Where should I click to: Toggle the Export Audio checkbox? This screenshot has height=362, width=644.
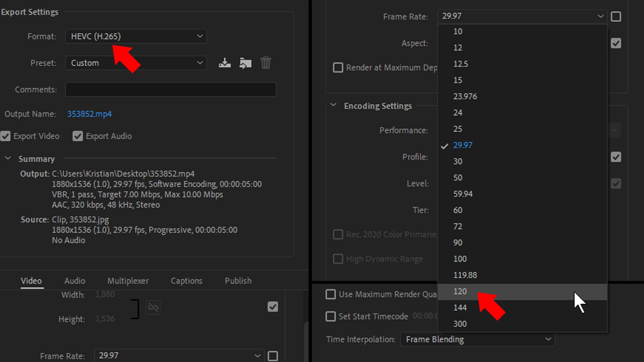coord(77,136)
